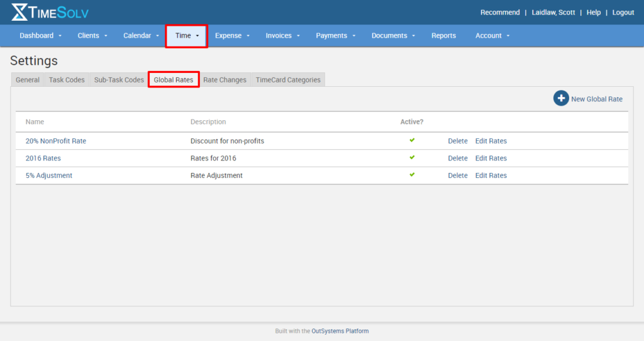This screenshot has width=644, height=341.
Task: Expand the Dashboard dropdown menu
Action: click(40, 36)
